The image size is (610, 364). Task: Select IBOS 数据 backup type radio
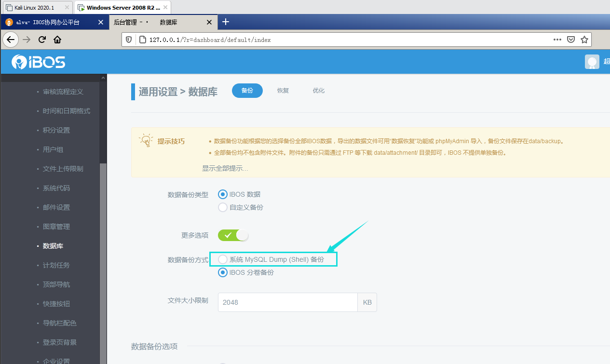(x=222, y=194)
